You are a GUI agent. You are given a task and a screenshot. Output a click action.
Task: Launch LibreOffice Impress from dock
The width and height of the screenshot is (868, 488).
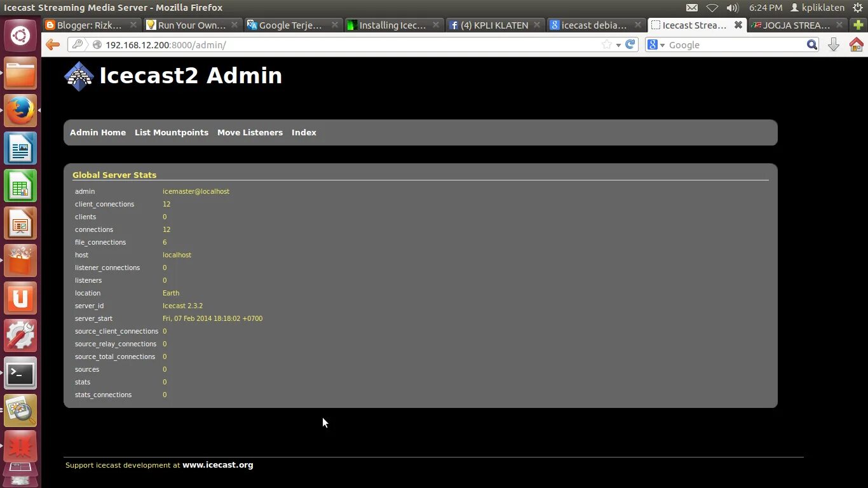pos(20,223)
